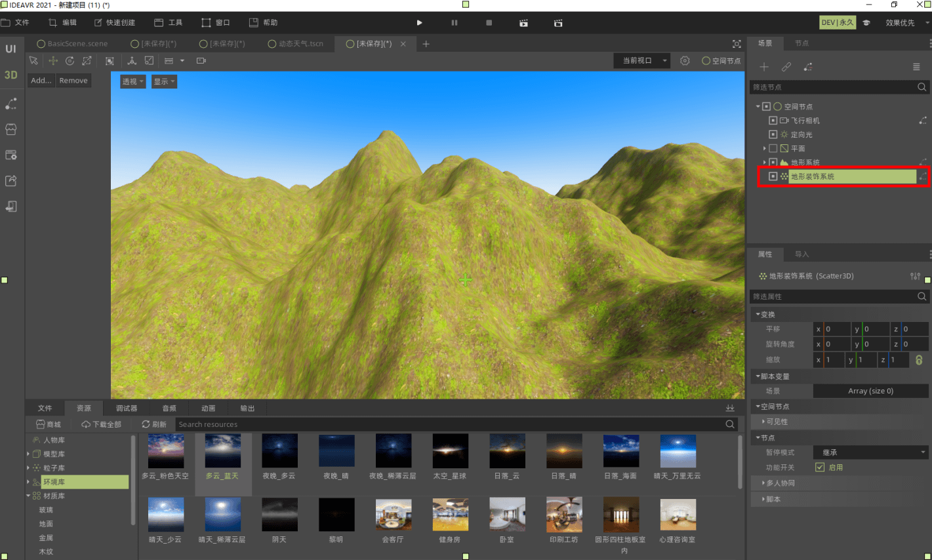Click the ruler snap icon in viewport toolbar
The image size is (932, 560).
tap(169, 60)
